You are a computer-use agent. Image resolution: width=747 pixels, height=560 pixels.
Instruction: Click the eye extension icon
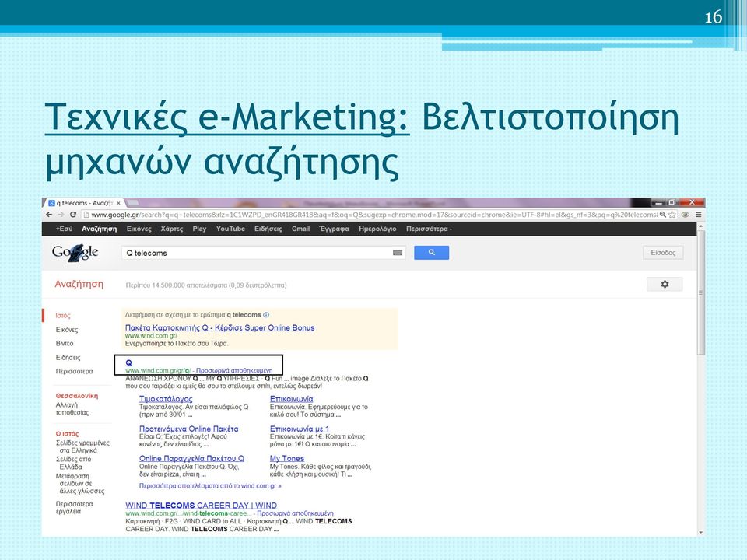click(685, 215)
